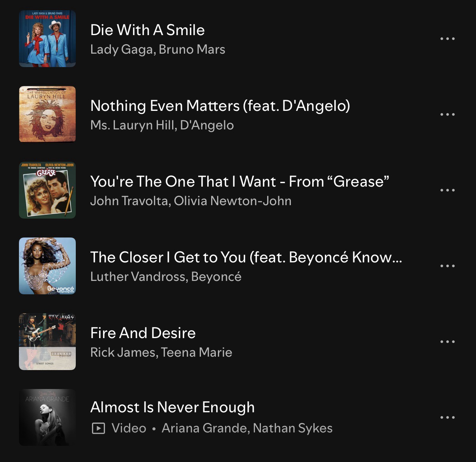The height and width of the screenshot is (462, 476).
Task: Click artist line Luther Vandross, Beyoncé
Action: click(x=166, y=277)
